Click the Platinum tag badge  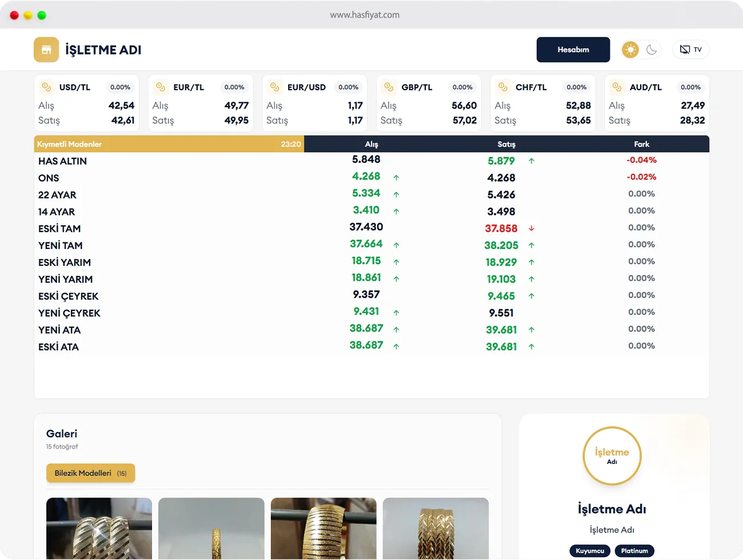tap(634, 551)
